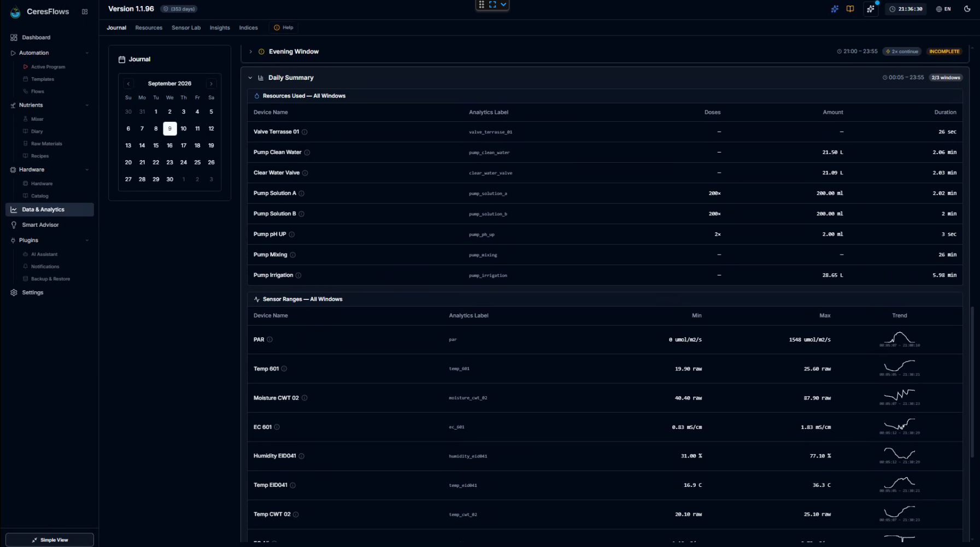Click the info icon next to Temp CWT 02
This screenshot has height=547, width=980.
click(296, 514)
